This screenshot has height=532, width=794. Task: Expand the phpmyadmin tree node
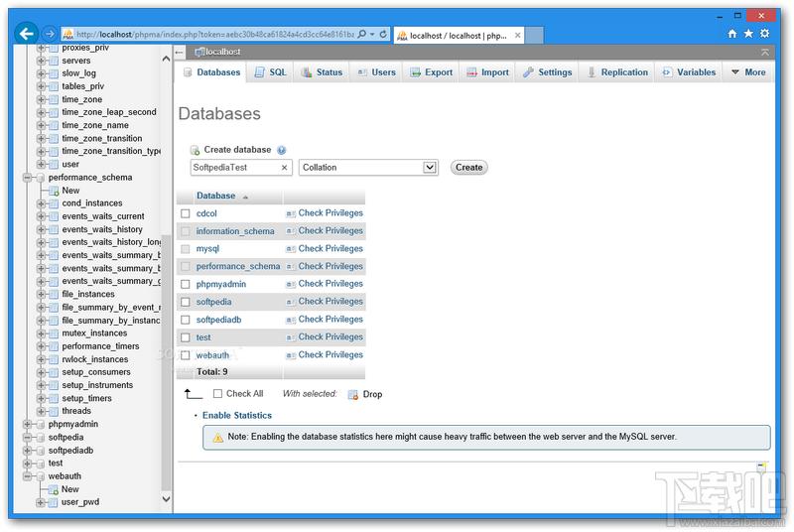click(28, 425)
